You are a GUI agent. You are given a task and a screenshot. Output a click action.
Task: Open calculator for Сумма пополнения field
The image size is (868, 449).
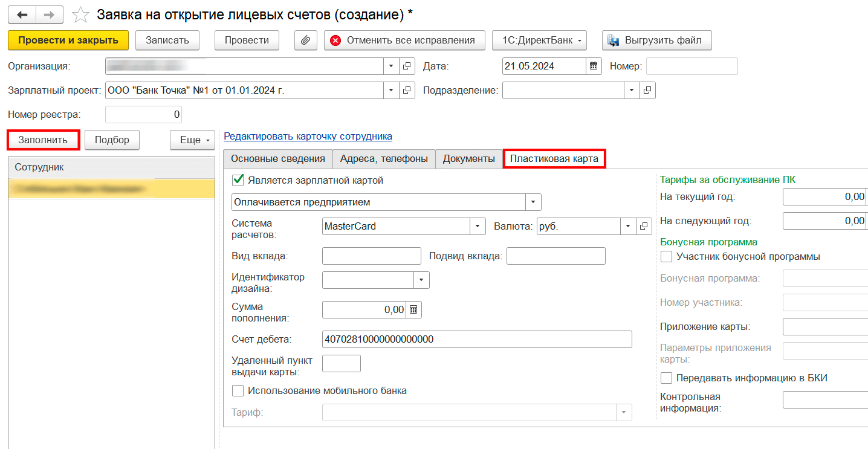(413, 309)
